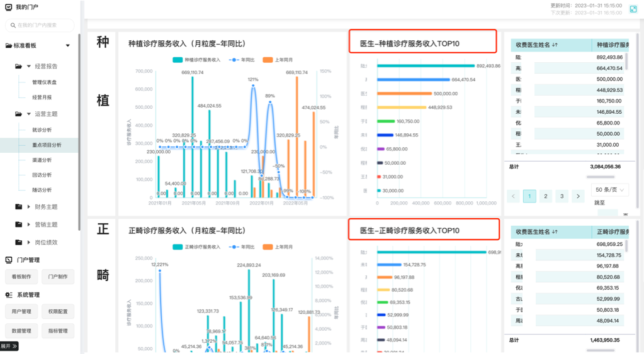Click folder icon beside 运营主题
Screen dimensions: 644x354
click(x=18, y=114)
